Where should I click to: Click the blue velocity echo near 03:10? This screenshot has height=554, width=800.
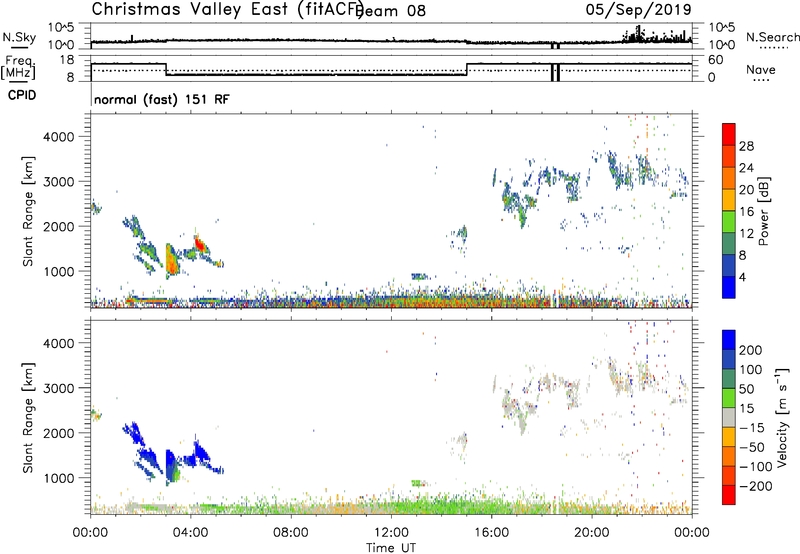170,463
